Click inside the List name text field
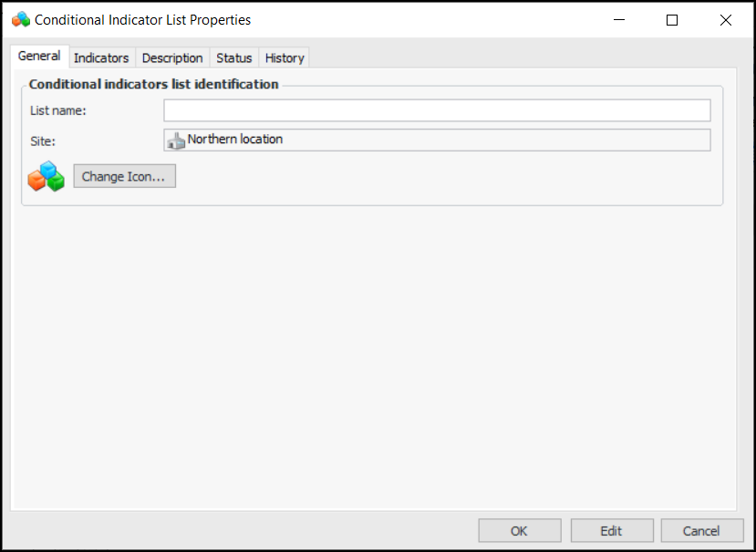Screen dimensions: 756x552 tap(437, 110)
